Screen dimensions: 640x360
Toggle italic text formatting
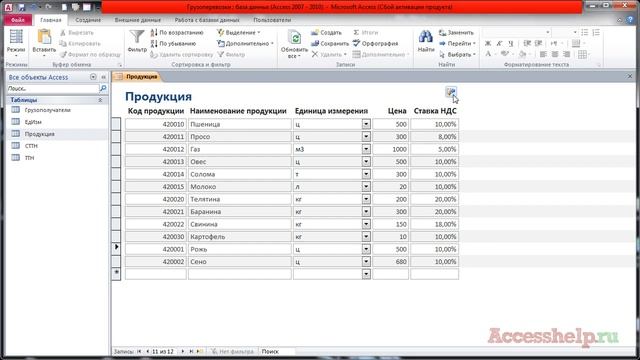pos(499,43)
